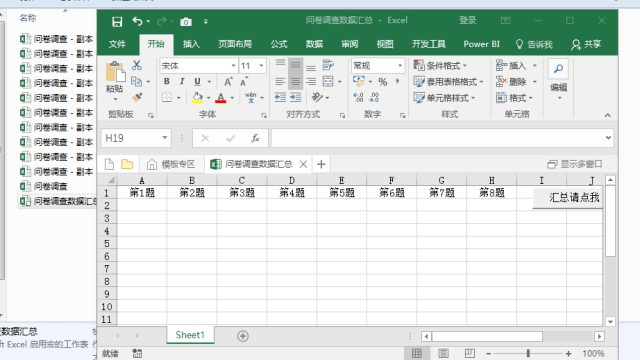Image resolution: width=640 pixels, height=360 pixels.
Task: Align text to the left
Action: [280, 82]
